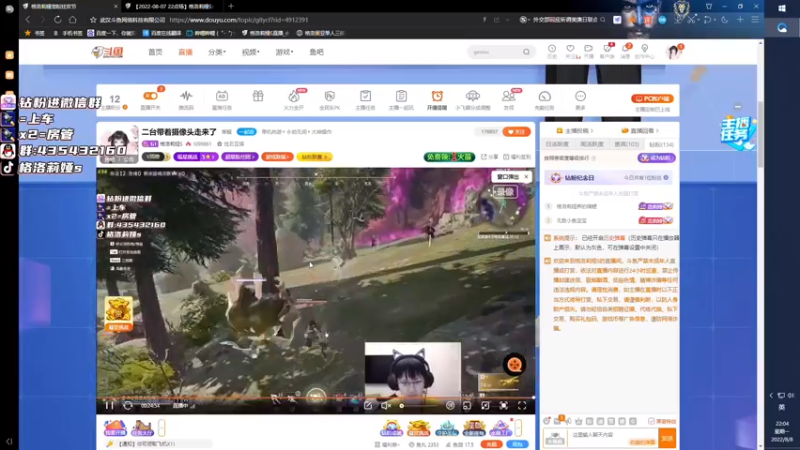This screenshot has width=800, height=450.
Task: Open the user avatar in site header
Action: pyautogui.click(x=673, y=52)
